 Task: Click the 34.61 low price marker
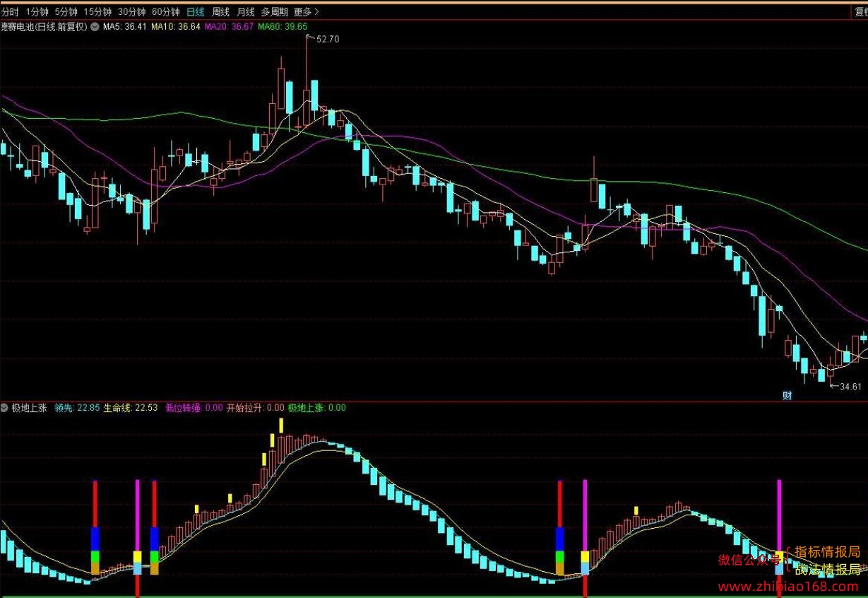[850, 387]
